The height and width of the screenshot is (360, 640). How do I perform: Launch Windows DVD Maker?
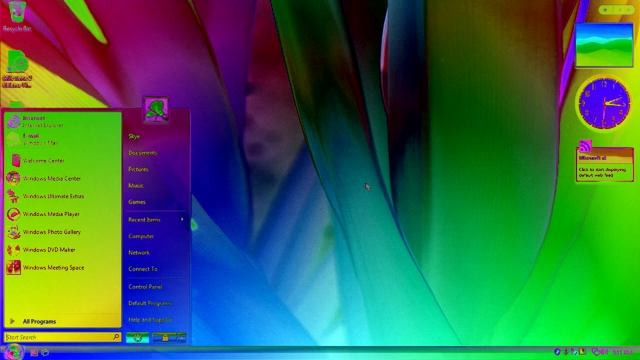pyautogui.click(x=62, y=250)
